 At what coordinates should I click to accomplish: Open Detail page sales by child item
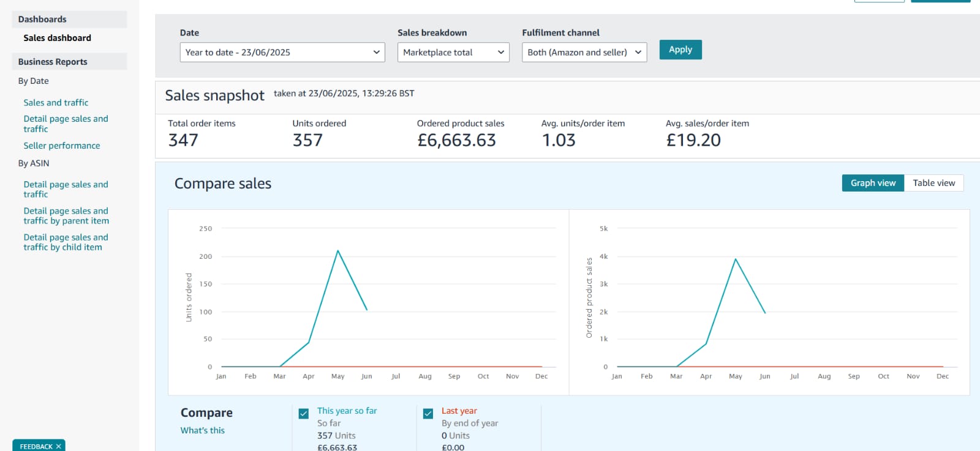click(66, 242)
